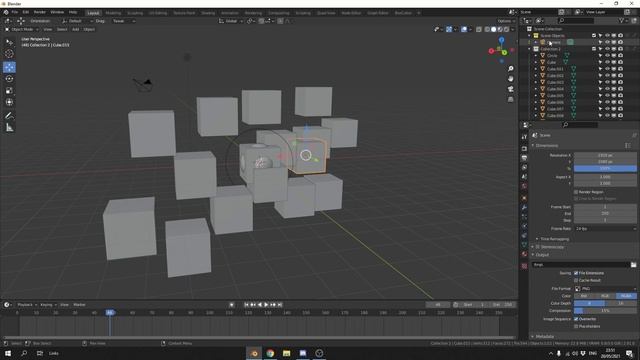Click the Frame Start value field

605,207
